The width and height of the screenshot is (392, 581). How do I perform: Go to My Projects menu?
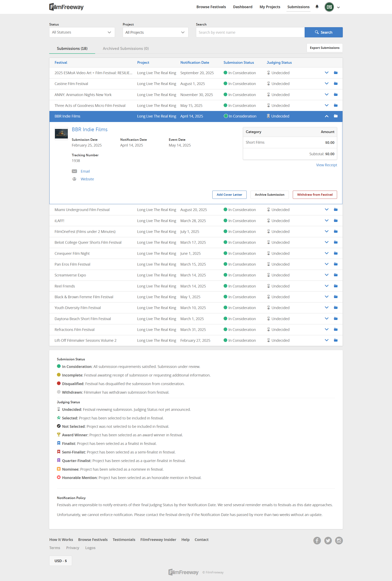(269, 7)
